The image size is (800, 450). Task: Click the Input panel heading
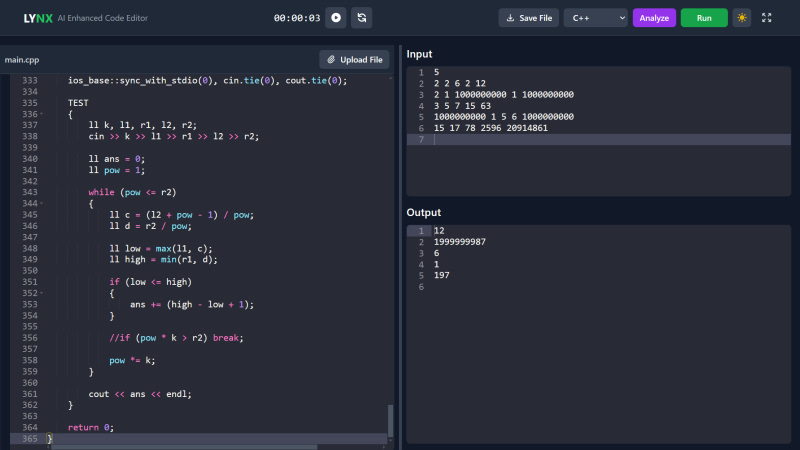[x=419, y=54]
